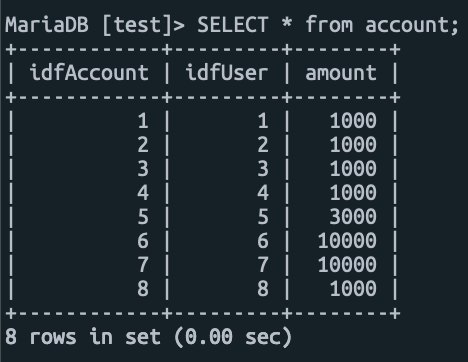The image size is (468, 362).
Task: Click idfUser value 7
Action: click(x=263, y=265)
